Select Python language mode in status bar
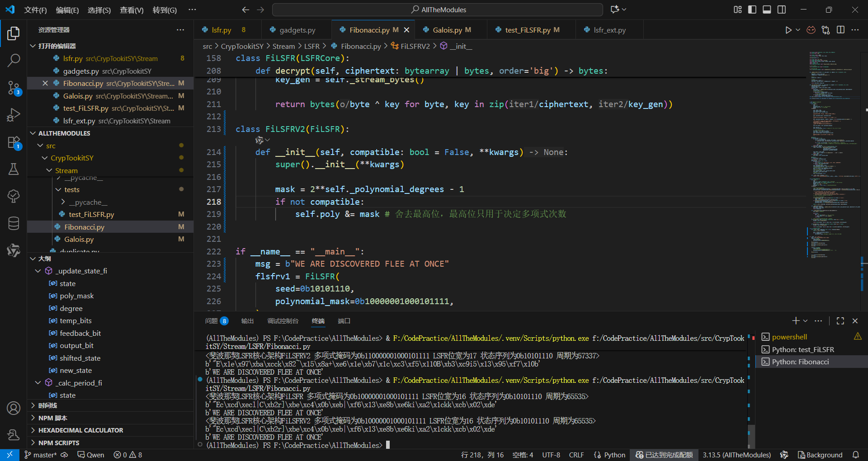Image resolution: width=868 pixels, height=461 pixels. coord(614,455)
